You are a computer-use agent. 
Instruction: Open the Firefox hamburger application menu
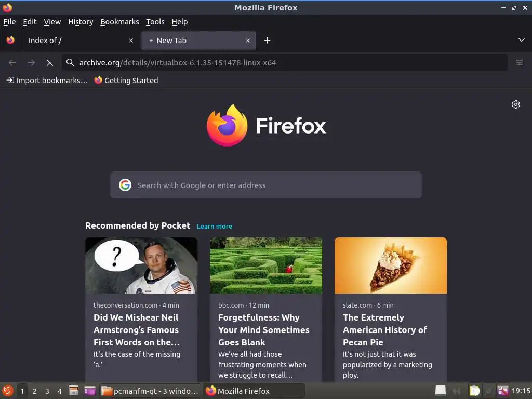click(x=520, y=62)
